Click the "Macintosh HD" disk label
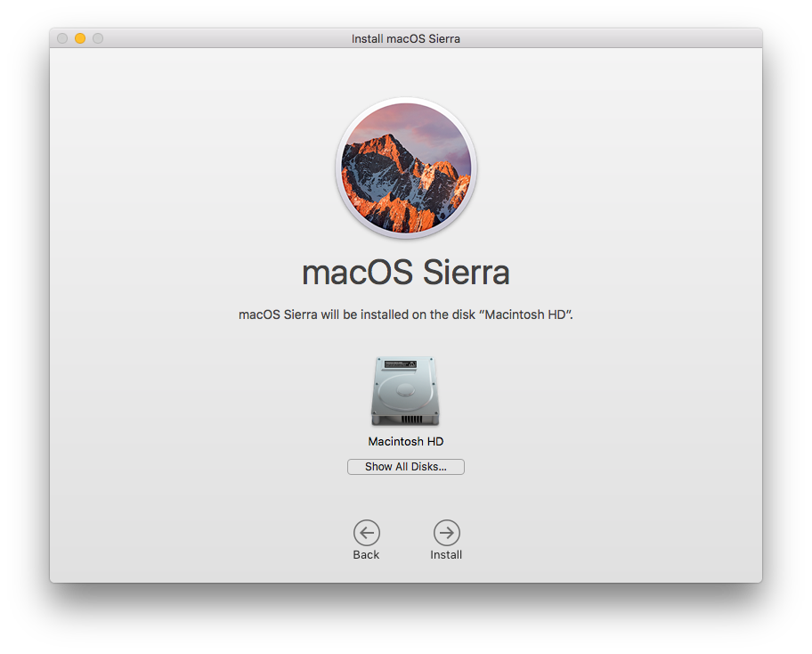The image size is (812, 654). pyautogui.click(x=406, y=442)
